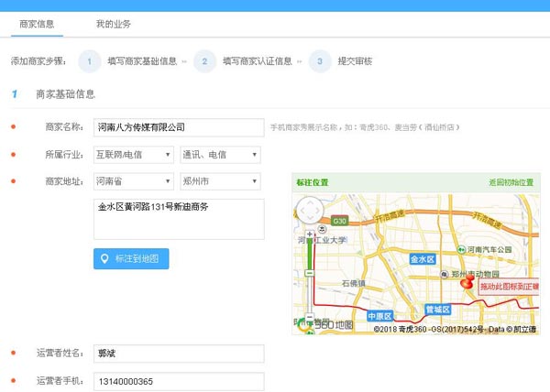Click step 1 circle in wizard steps
Viewport: 550px width, 392px height.
[89, 61]
